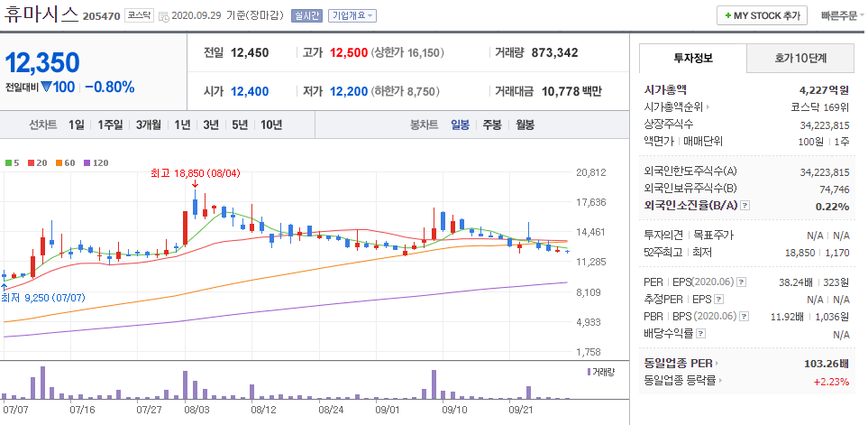
Task: Click the blue down-triangle beside 100
Action: 46,87
